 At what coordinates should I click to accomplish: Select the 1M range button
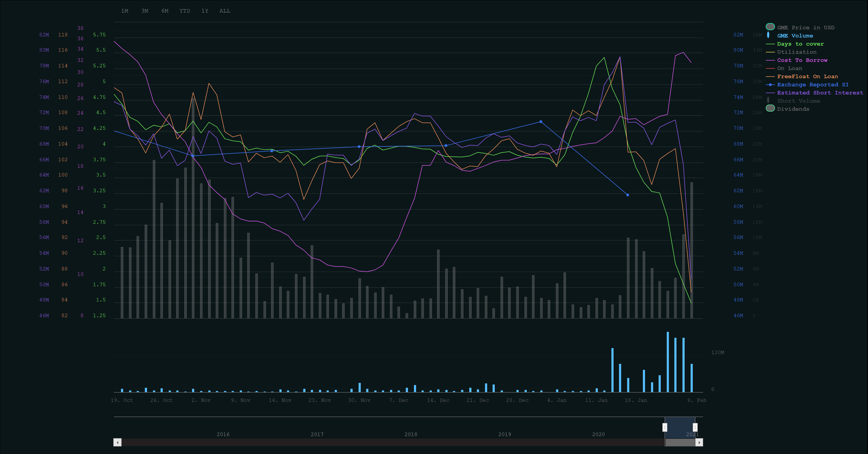click(x=125, y=11)
